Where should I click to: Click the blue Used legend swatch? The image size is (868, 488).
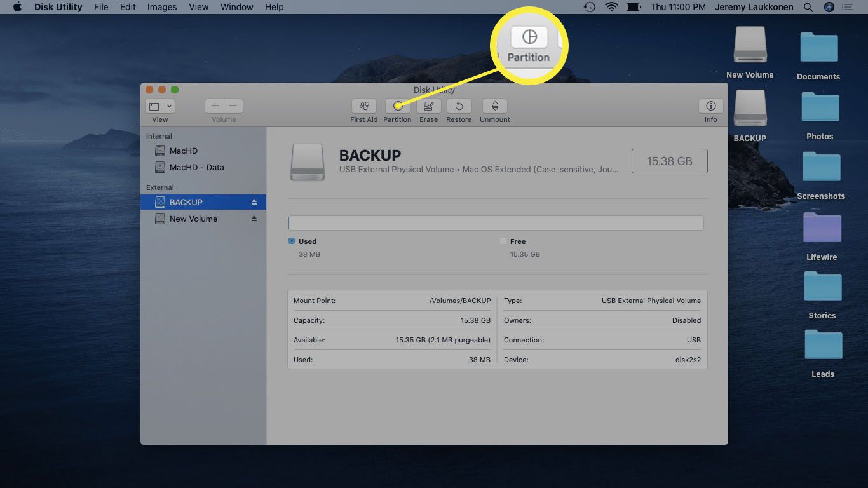point(292,241)
